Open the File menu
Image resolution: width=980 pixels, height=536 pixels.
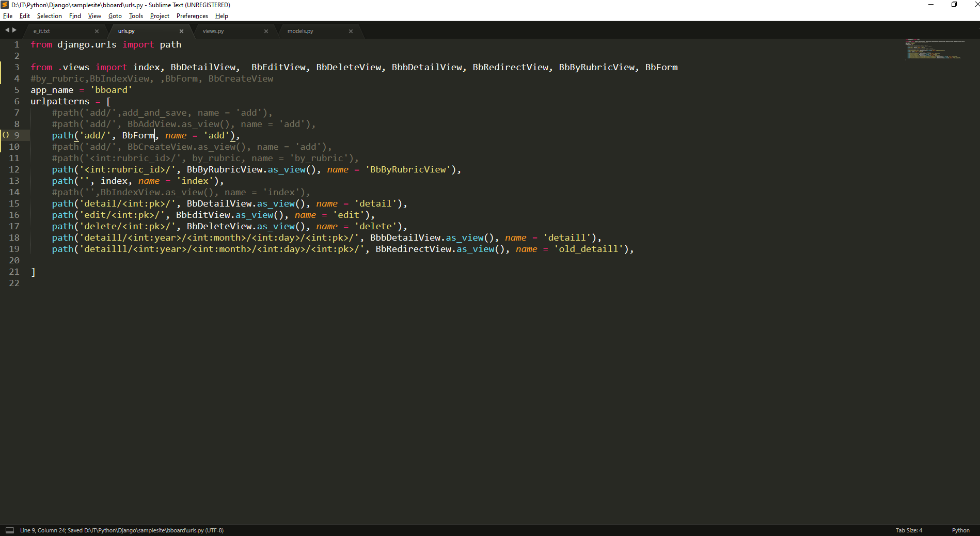(x=8, y=16)
